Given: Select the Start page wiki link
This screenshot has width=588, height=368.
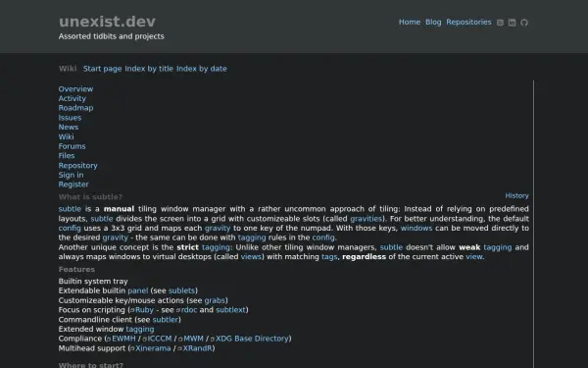Looking at the screenshot, I should [x=102, y=69].
